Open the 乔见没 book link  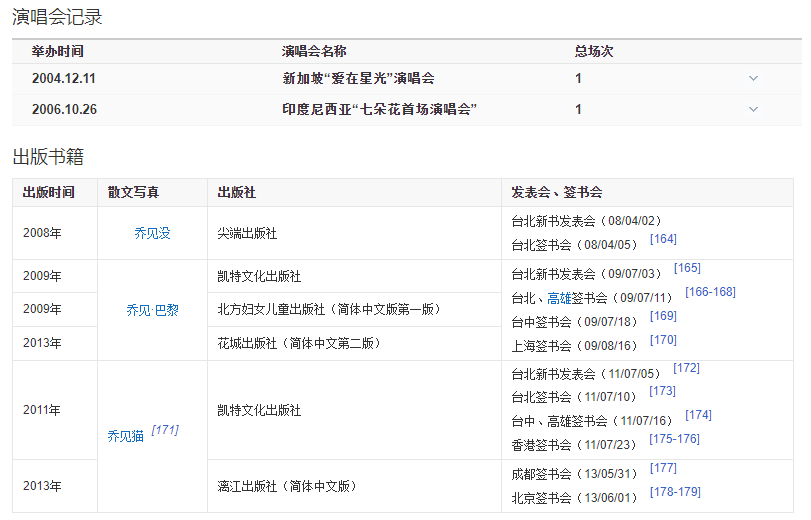click(152, 233)
